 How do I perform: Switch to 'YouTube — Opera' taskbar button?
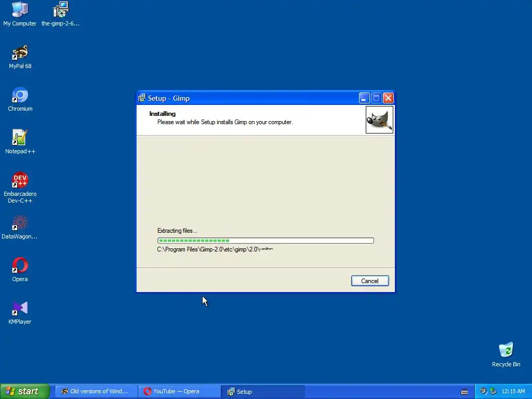(x=179, y=391)
